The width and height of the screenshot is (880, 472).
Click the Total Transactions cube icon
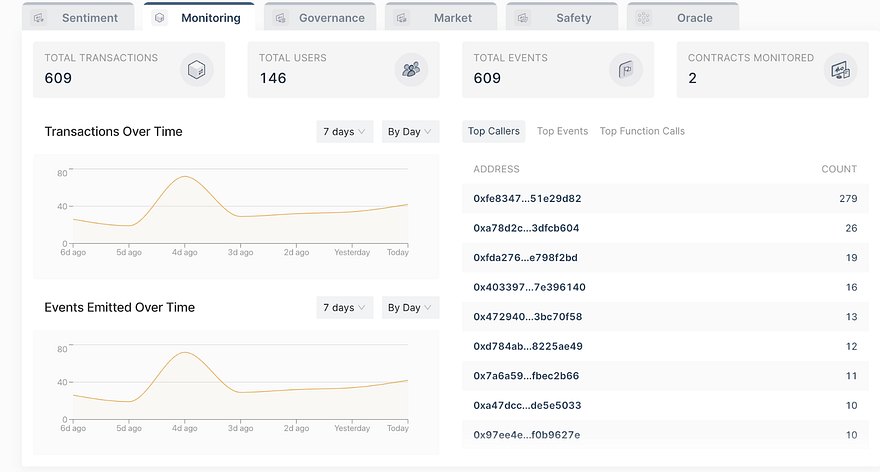click(196, 70)
